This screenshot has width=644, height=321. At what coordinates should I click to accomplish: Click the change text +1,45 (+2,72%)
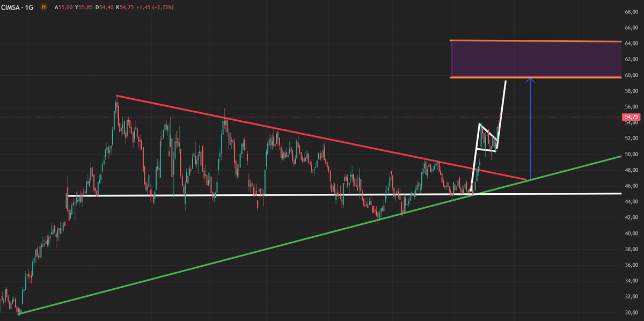pos(156,8)
